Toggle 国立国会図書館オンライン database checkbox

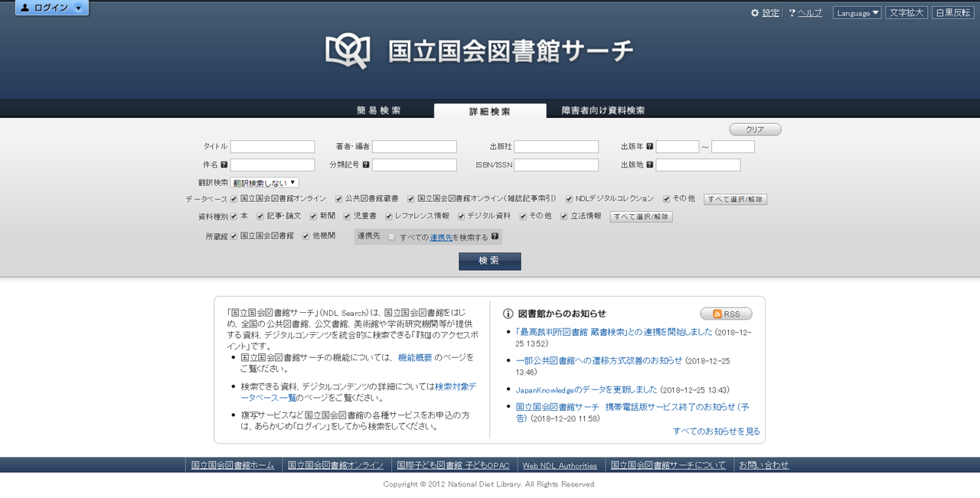(234, 199)
